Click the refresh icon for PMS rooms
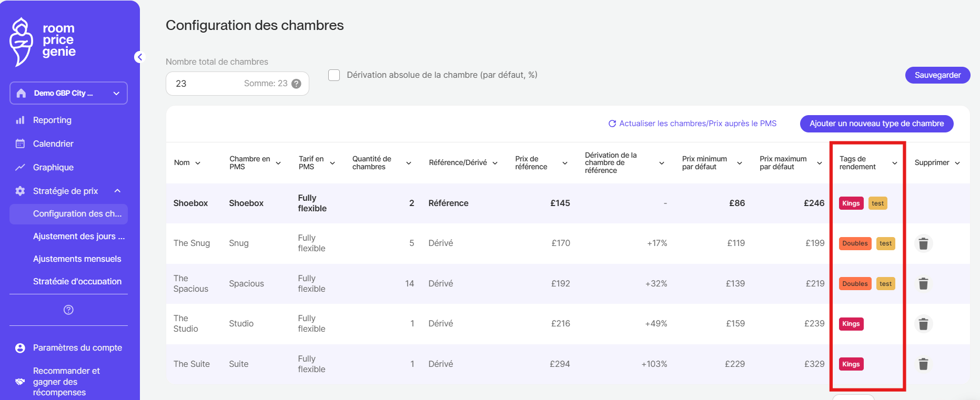Image resolution: width=980 pixels, height=400 pixels. click(612, 124)
